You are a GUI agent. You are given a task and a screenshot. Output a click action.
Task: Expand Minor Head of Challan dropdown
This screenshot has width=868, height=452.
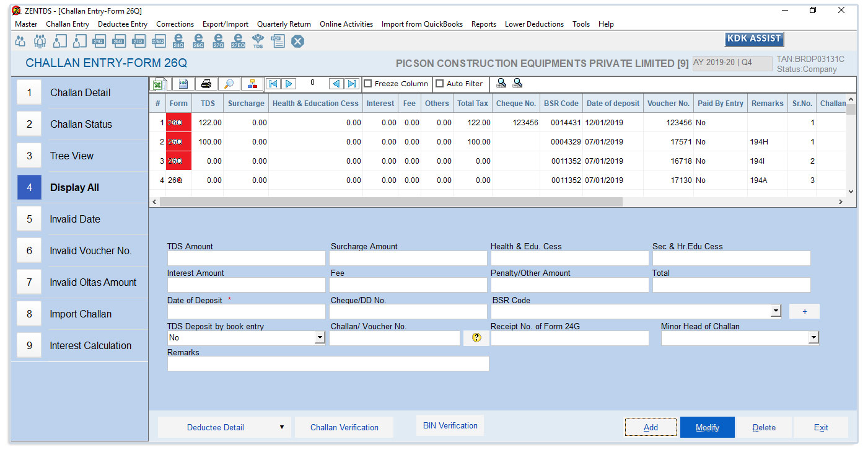[813, 338]
